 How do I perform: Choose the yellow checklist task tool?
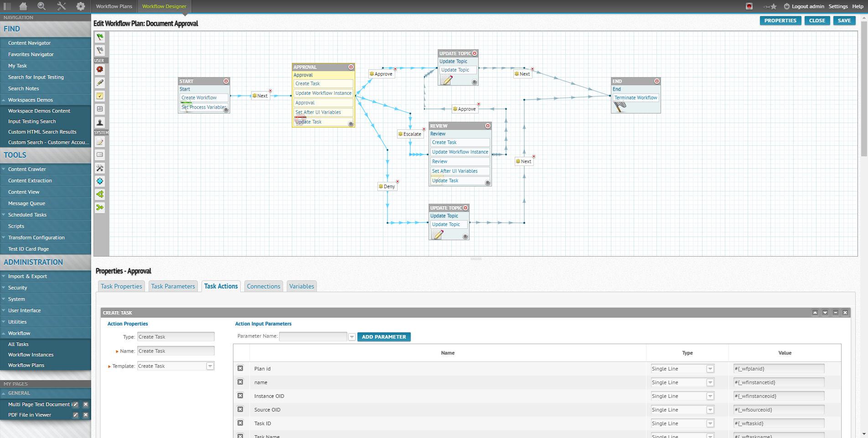point(100,96)
